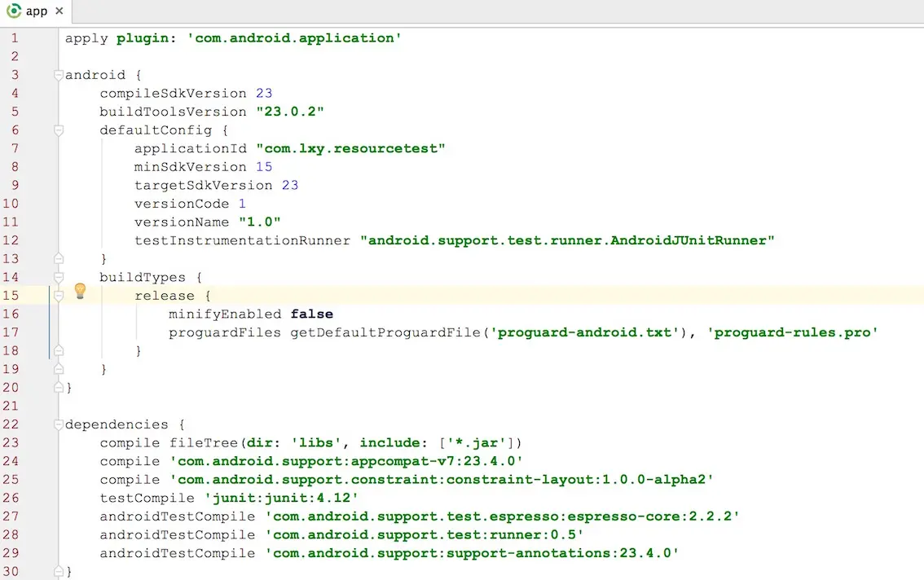Click the fileTree dir 'libs' string
Image resolution: width=924 pixels, height=580 pixels.
pyautogui.click(x=316, y=442)
